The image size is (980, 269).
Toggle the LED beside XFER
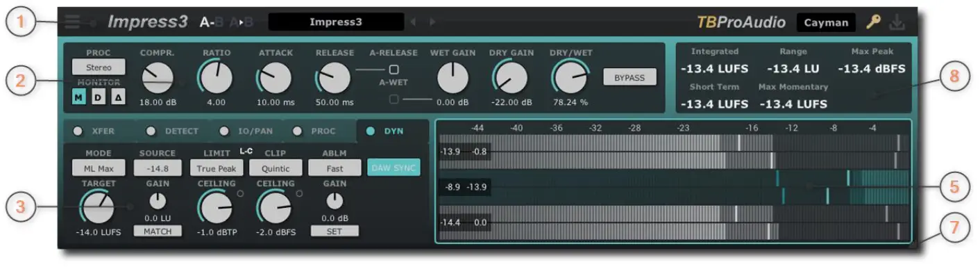(78, 131)
